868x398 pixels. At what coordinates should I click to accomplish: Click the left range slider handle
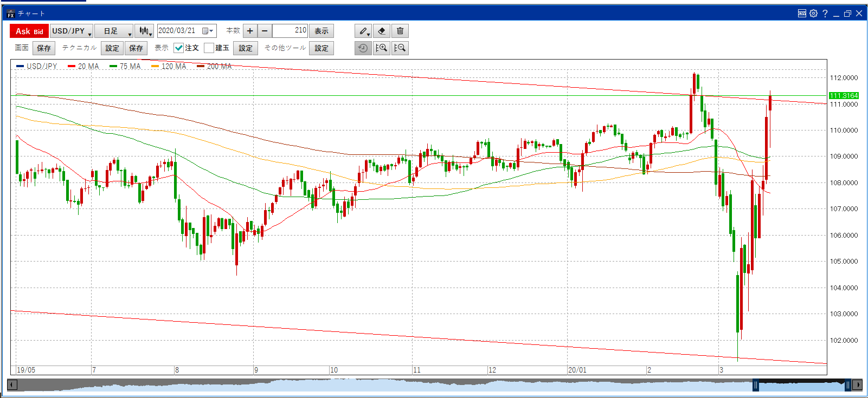click(x=755, y=385)
